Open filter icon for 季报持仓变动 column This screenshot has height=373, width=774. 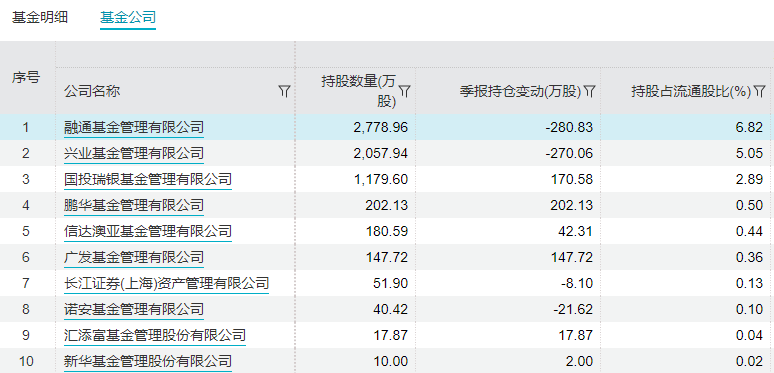590,91
